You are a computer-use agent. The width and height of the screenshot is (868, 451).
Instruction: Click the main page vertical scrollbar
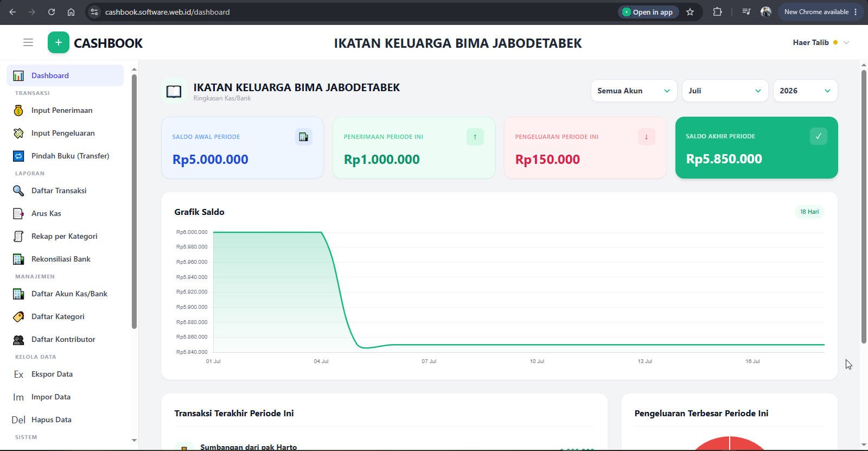coord(864,206)
